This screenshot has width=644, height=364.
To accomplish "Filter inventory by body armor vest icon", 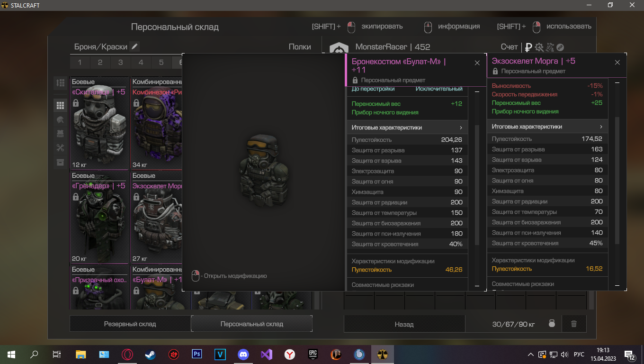I will pos(60,134).
